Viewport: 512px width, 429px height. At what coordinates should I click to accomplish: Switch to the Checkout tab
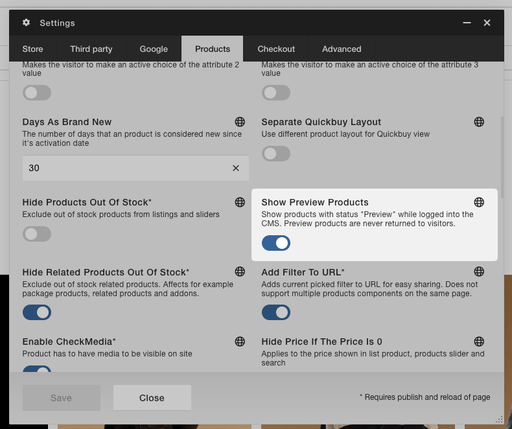pos(276,49)
